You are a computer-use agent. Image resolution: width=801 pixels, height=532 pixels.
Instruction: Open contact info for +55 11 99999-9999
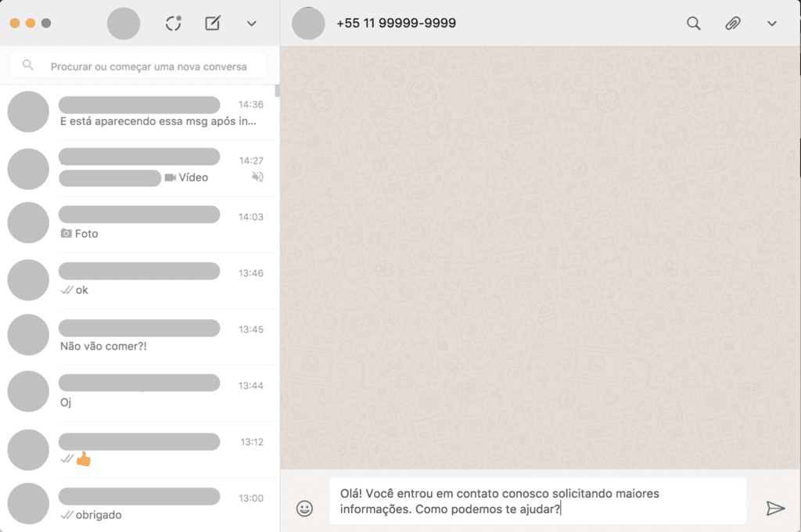396,23
